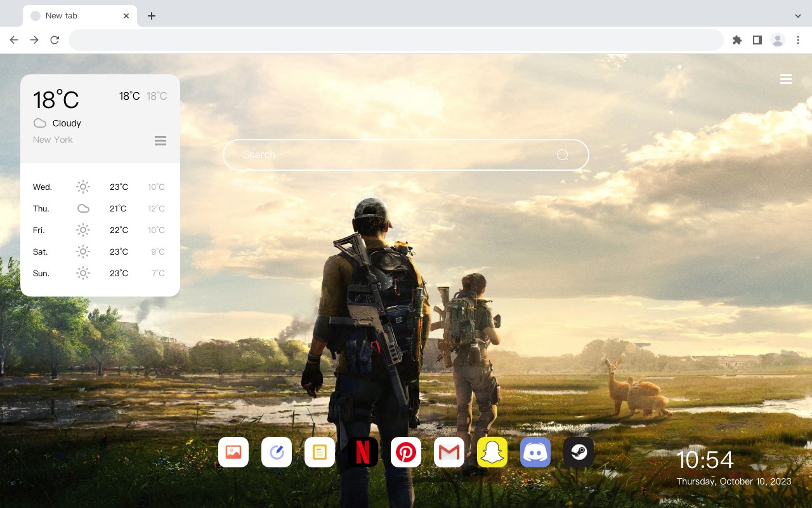812x508 pixels.
Task: Open the Netflix shortcut icon
Action: pos(363,452)
